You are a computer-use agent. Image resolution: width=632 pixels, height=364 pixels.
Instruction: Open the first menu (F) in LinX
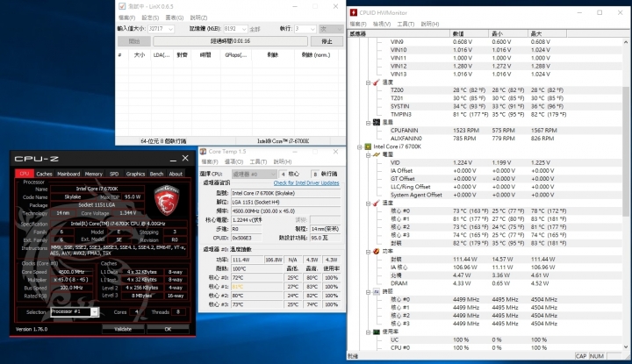[x=126, y=18]
